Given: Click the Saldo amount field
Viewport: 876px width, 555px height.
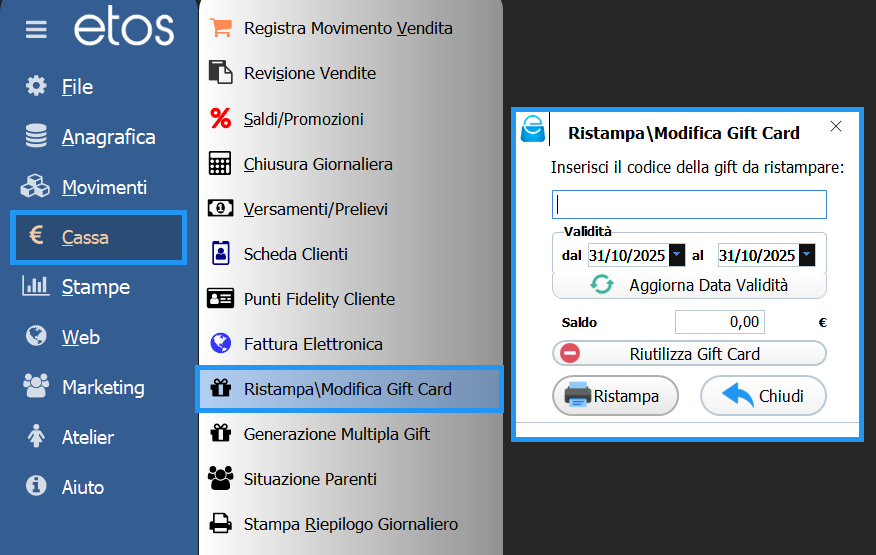Looking at the screenshot, I should (x=719, y=322).
